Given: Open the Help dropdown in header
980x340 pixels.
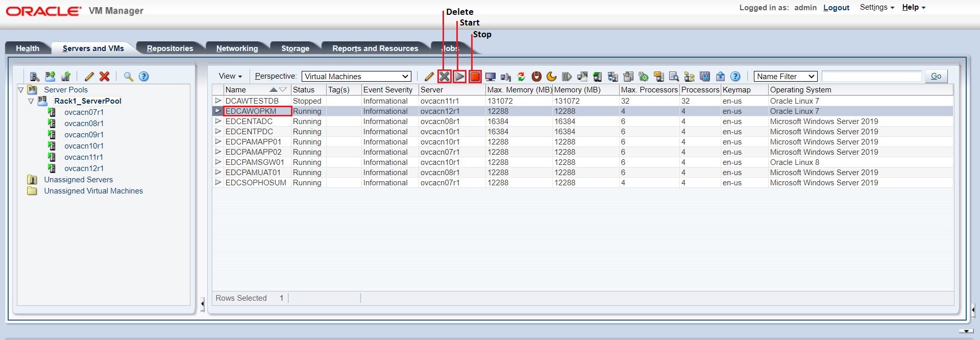Looking at the screenshot, I should click(914, 7).
